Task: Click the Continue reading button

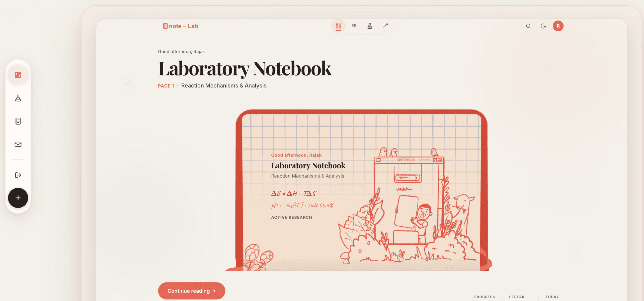Action: pos(192,291)
